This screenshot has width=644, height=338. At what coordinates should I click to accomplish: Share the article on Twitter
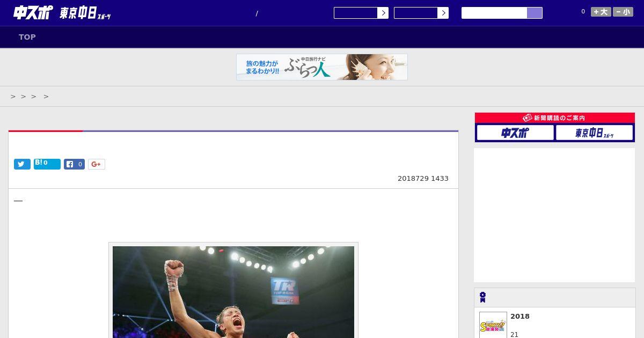(x=22, y=164)
